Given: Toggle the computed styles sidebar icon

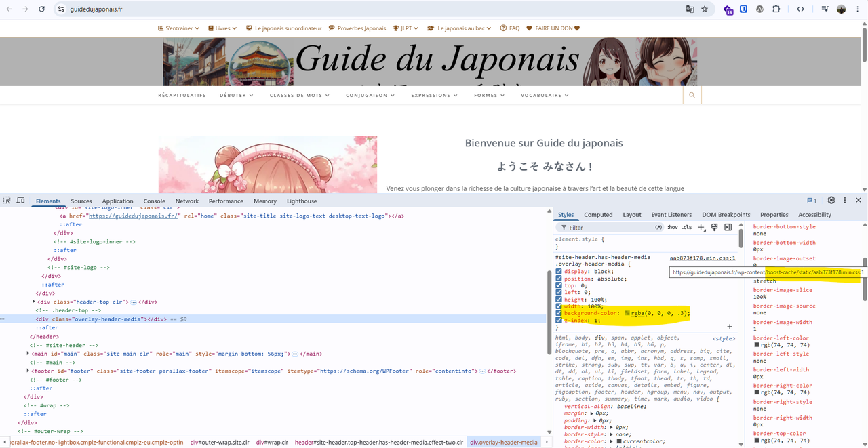Looking at the screenshot, I should point(728,228).
